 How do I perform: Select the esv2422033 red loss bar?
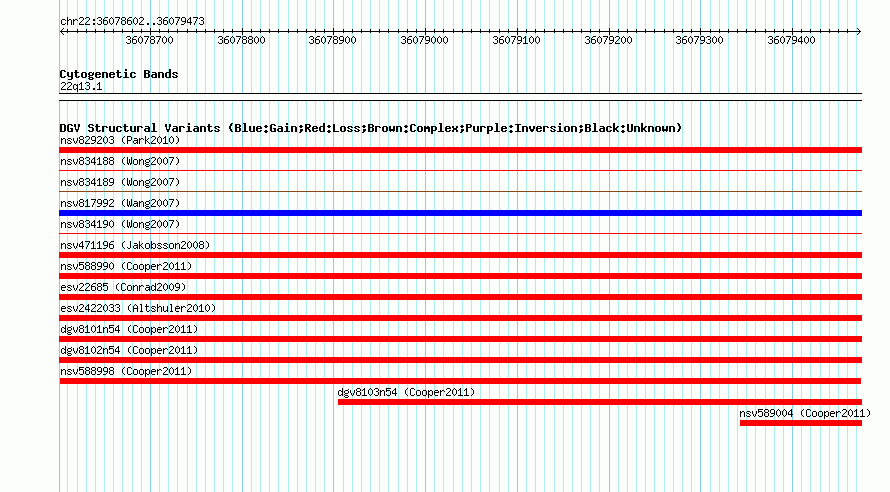[x=460, y=318]
